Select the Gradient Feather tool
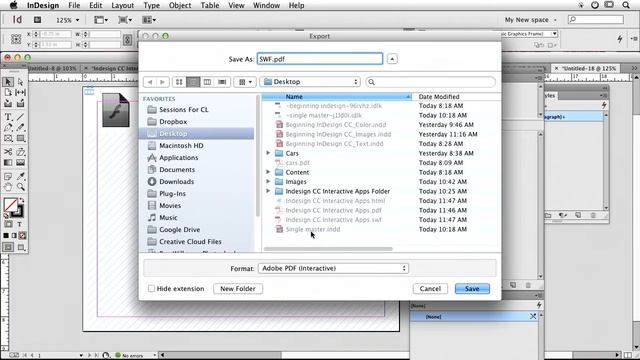The height and width of the screenshot is (360, 640). click(20, 162)
